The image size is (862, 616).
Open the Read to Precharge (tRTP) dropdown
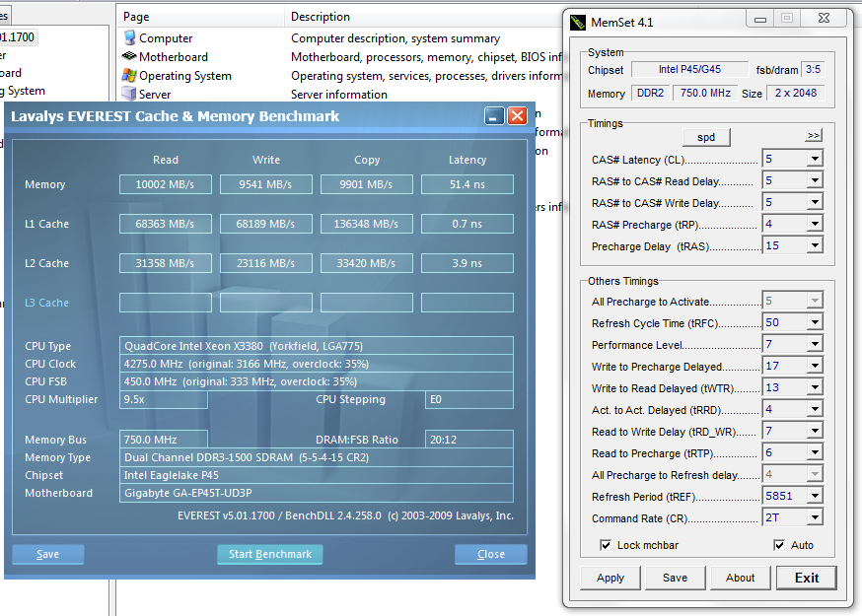[815, 452]
